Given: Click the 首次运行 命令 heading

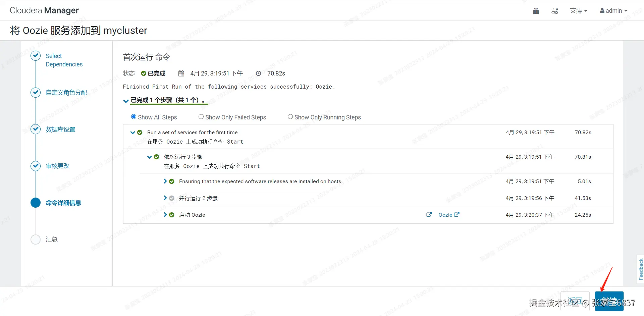Looking at the screenshot, I should click(146, 57).
